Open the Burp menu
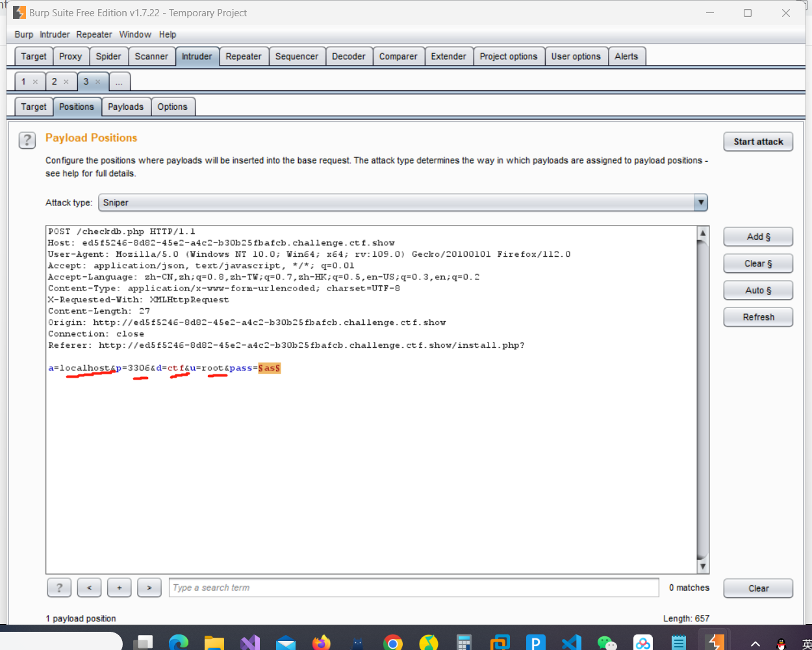This screenshot has height=650, width=812. pyautogui.click(x=23, y=34)
